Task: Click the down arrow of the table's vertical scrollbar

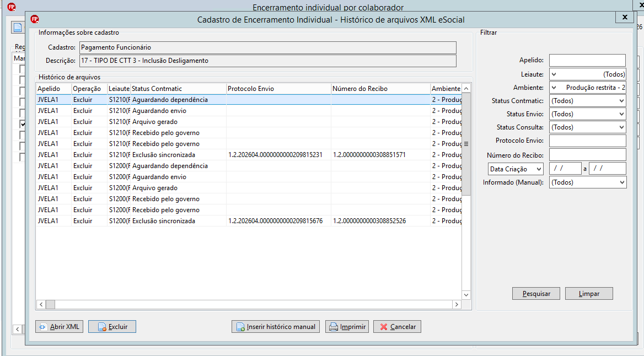Action: point(466,295)
